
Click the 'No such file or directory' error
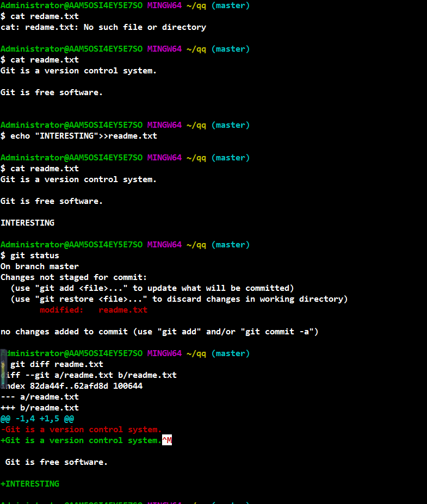(145, 27)
